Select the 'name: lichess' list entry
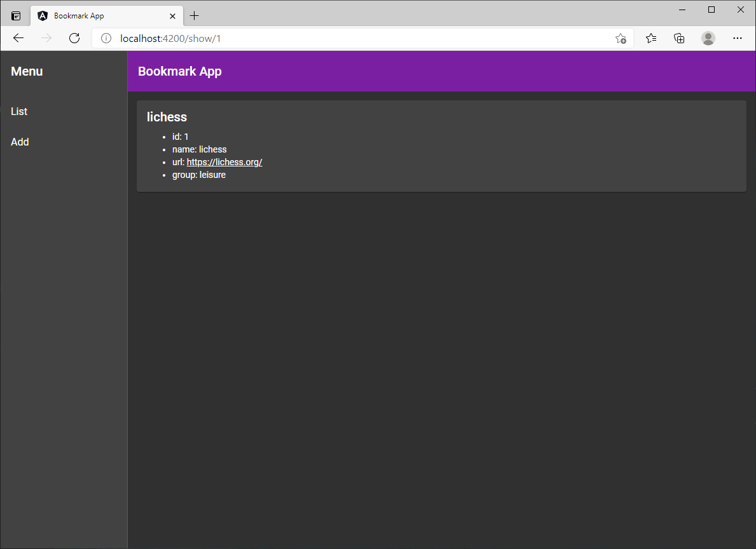Image resolution: width=756 pixels, height=549 pixels. coord(199,149)
